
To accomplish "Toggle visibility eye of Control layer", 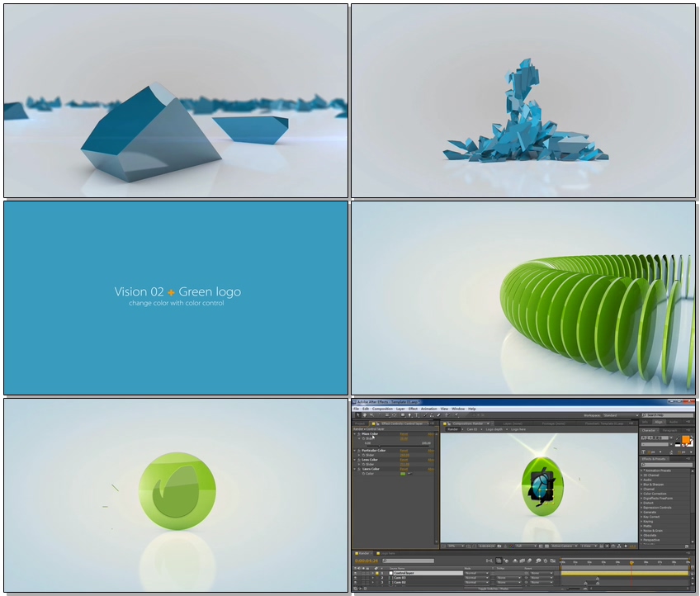I will pyautogui.click(x=357, y=573).
